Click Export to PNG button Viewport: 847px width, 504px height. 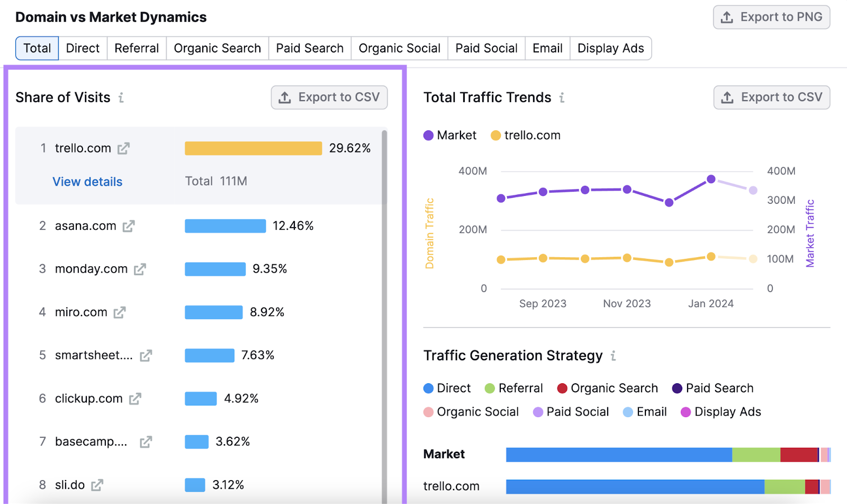[x=771, y=17]
